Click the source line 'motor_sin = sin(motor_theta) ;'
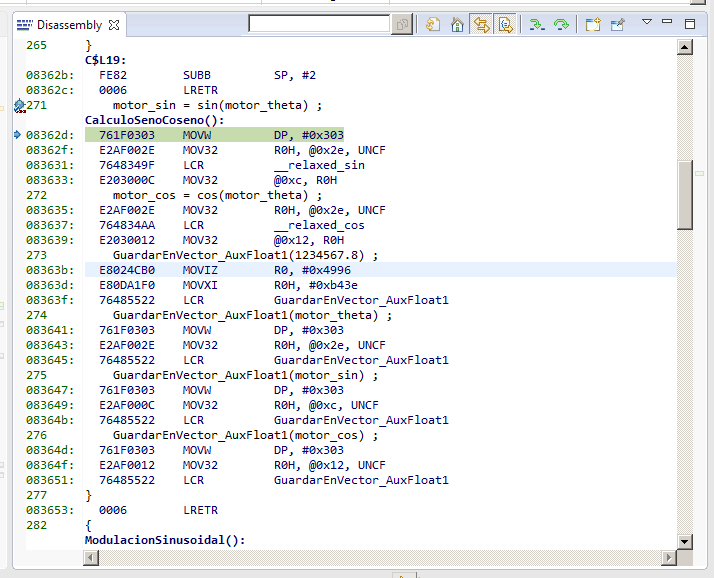Screen dimensions: 714x578 tap(218, 105)
